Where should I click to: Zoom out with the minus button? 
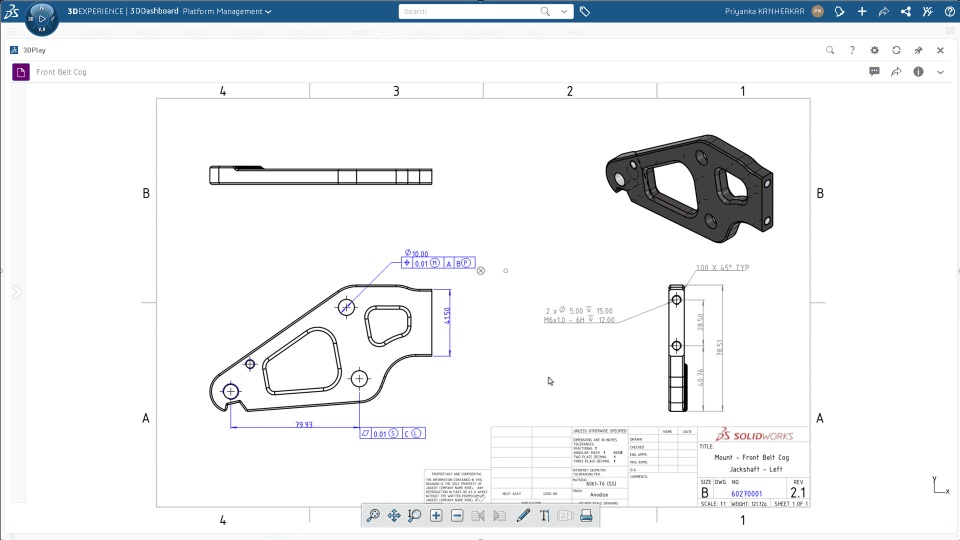tap(457, 516)
